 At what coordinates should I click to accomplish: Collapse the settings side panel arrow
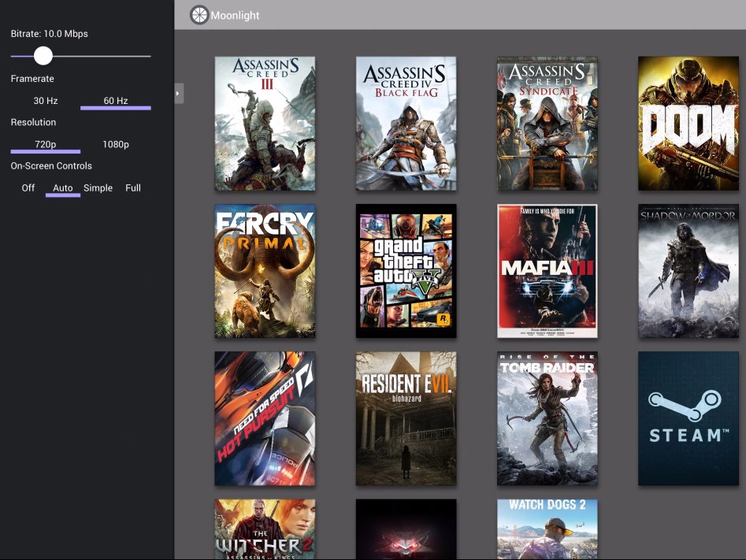point(178,94)
